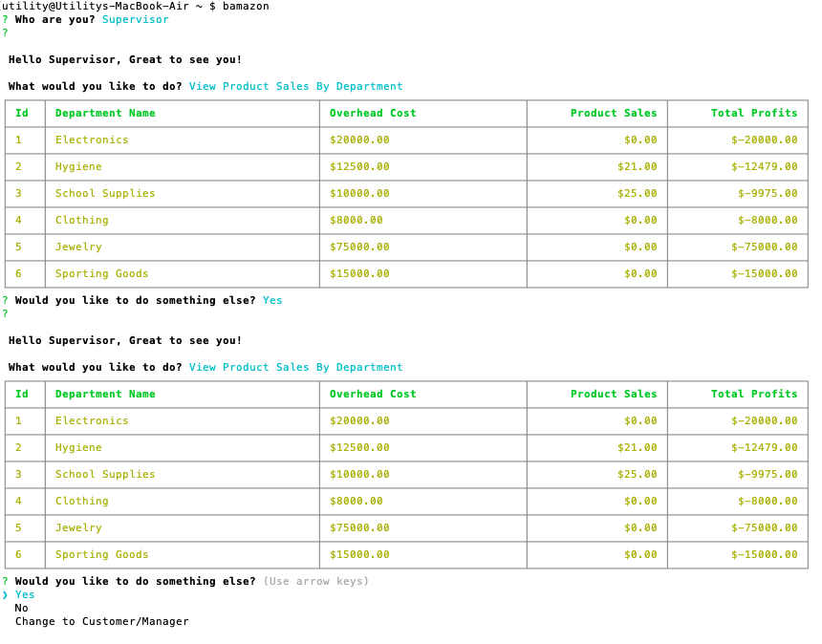Viewport: 822px width, 644px height.
Task: Choose "No" in the prompt list
Action: click(21, 608)
